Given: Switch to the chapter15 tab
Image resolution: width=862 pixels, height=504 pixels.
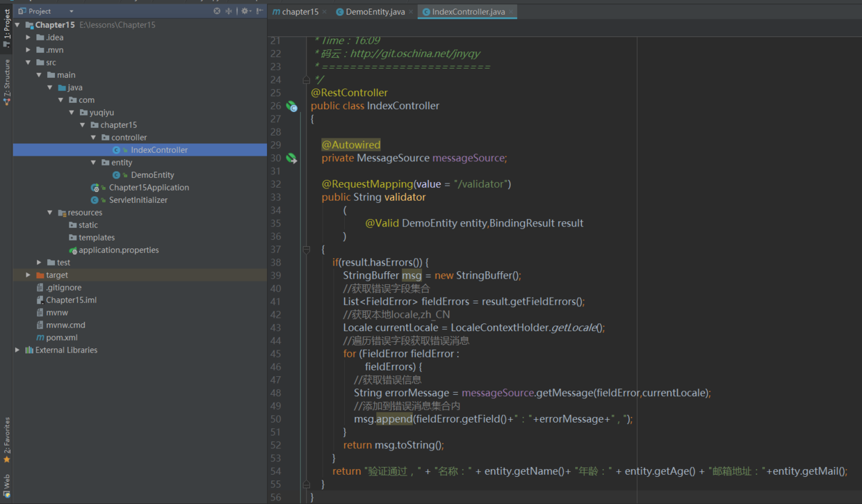Looking at the screenshot, I should coord(300,12).
